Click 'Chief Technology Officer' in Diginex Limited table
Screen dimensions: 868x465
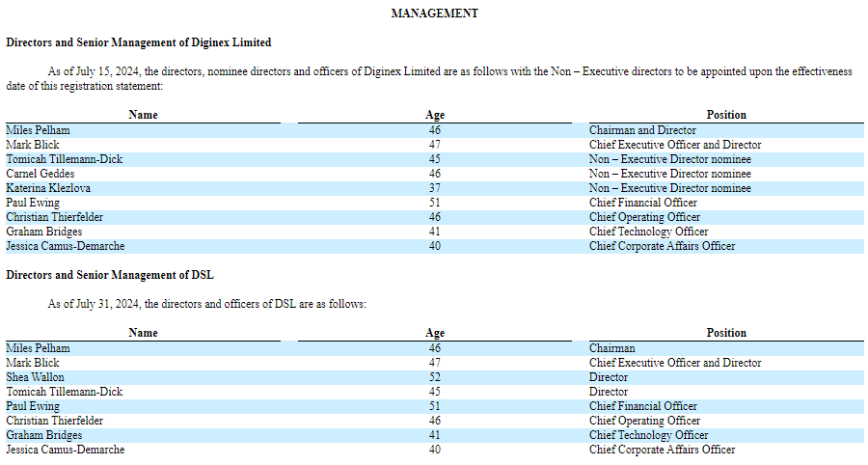tap(649, 232)
